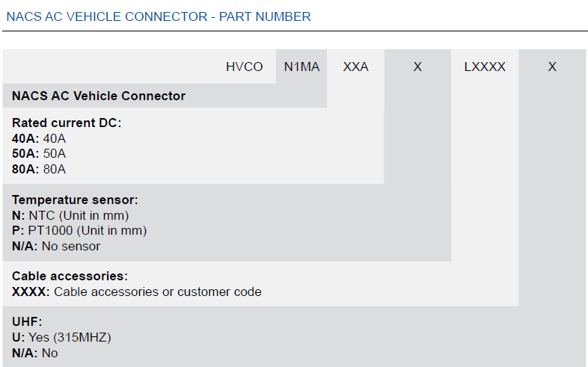Image resolution: width=588 pixels, height=367 pixels.
Task: Select the 50A rated current option
Action: coord(39,153)
